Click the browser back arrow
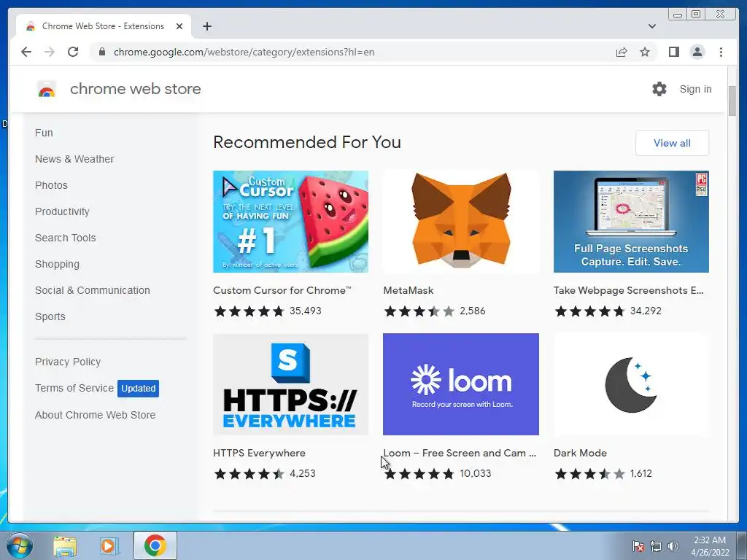Screen dimensions: 747x560 (x=26, y=52)
